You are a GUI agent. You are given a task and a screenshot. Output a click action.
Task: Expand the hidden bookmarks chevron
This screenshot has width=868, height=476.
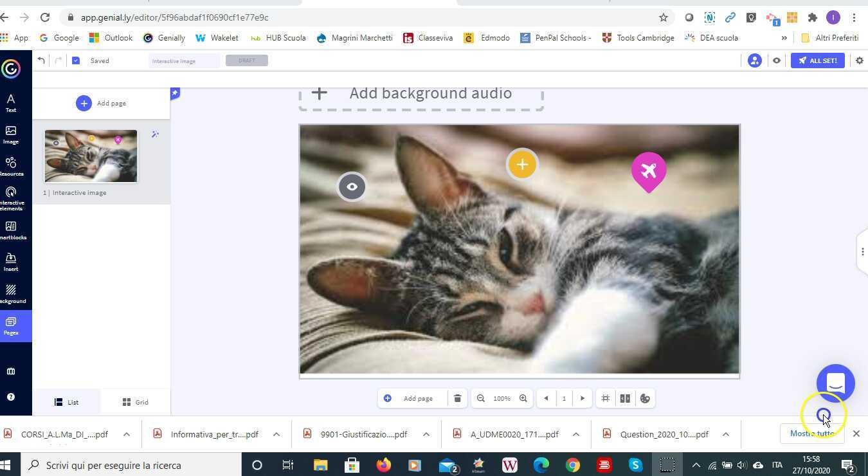tap(784, 38)
